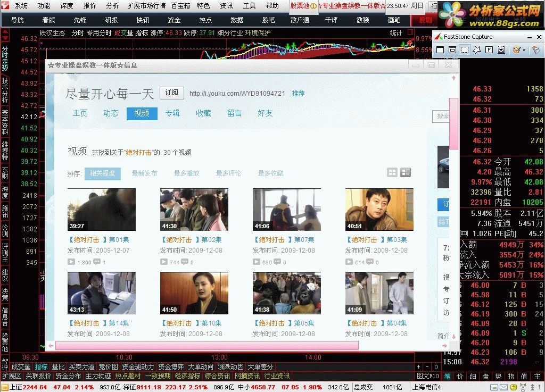The height and width of the screenshot is (392, 545).
Task: Open FastStone Capture settings icon
Action: (535, 49)
